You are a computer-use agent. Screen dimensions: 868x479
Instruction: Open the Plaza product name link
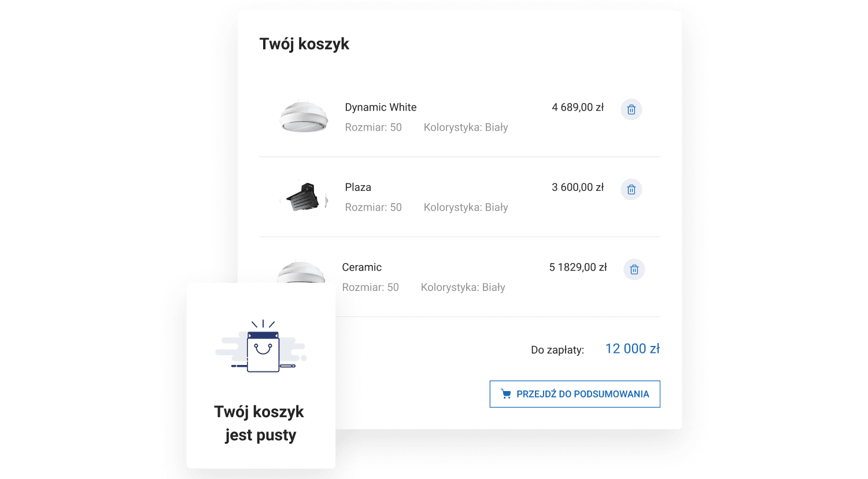coord(358,187)
